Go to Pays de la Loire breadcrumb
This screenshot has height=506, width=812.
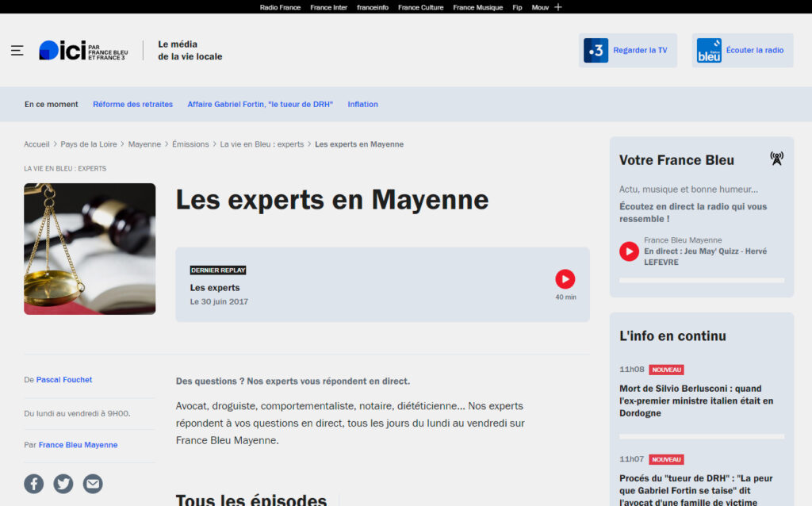click(89, 144)
